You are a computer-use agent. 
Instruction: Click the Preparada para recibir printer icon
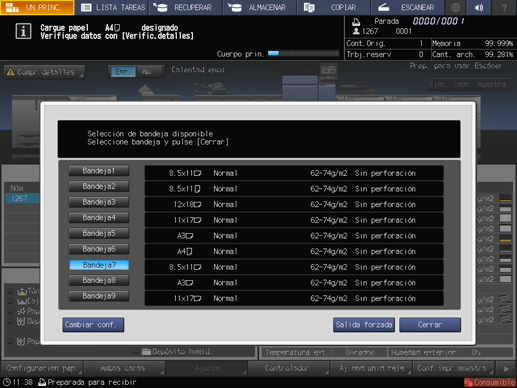42,382
